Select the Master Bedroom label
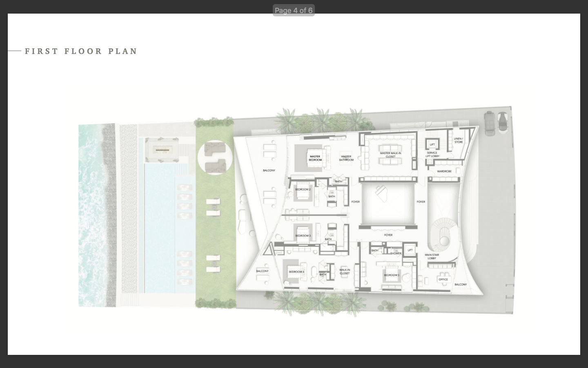Screen dimensions: 588x368 [x=315, y=158]
